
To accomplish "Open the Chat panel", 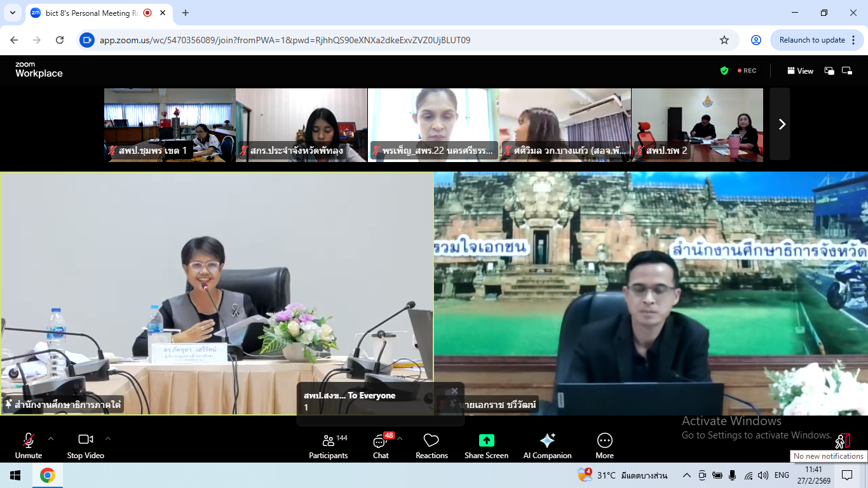I will 381,446.
